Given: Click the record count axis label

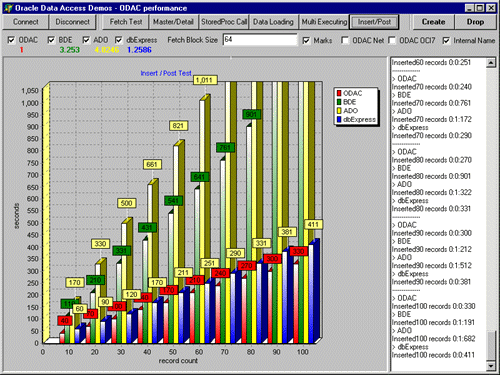Looking at the screenshot, I should coord(178,361).
